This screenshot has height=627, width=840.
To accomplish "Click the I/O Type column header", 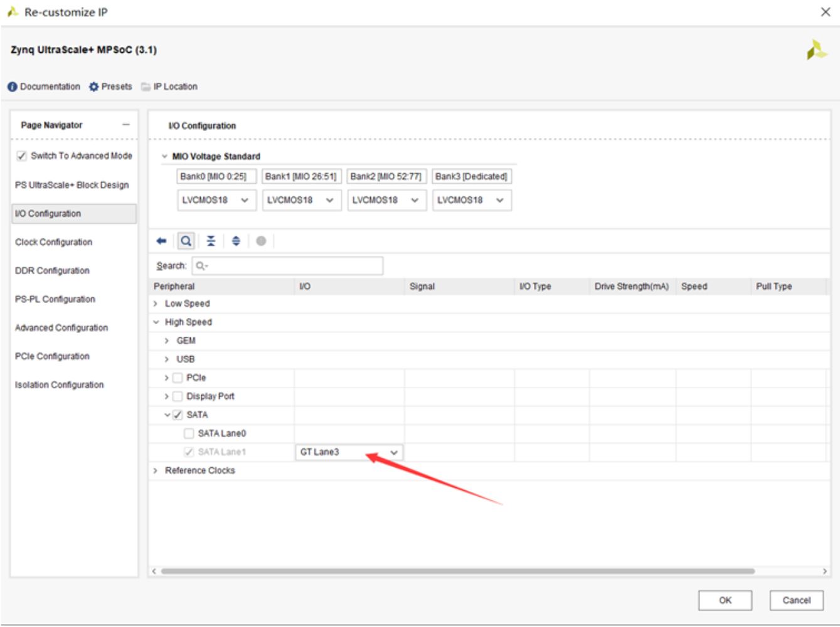I will [x=551, y=287].
